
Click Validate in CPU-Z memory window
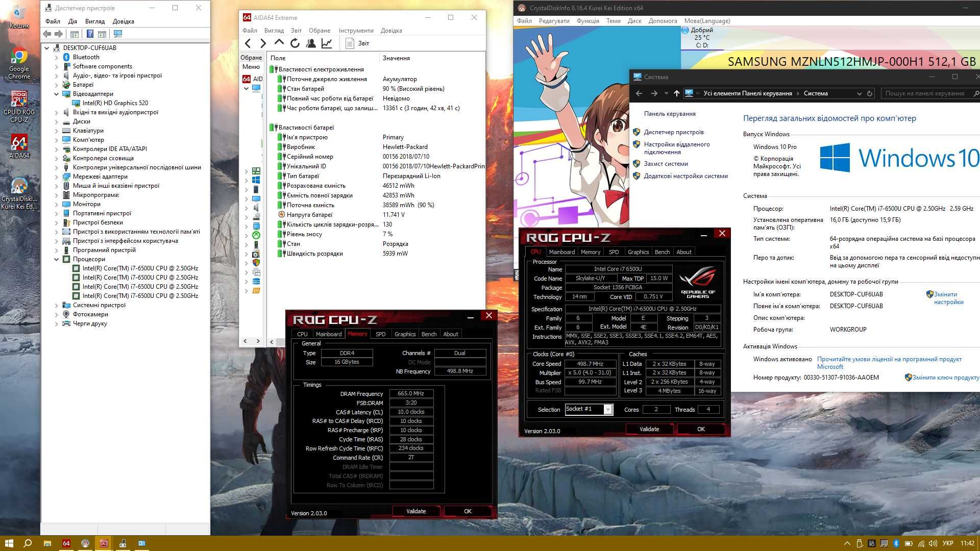pos(416,511)
